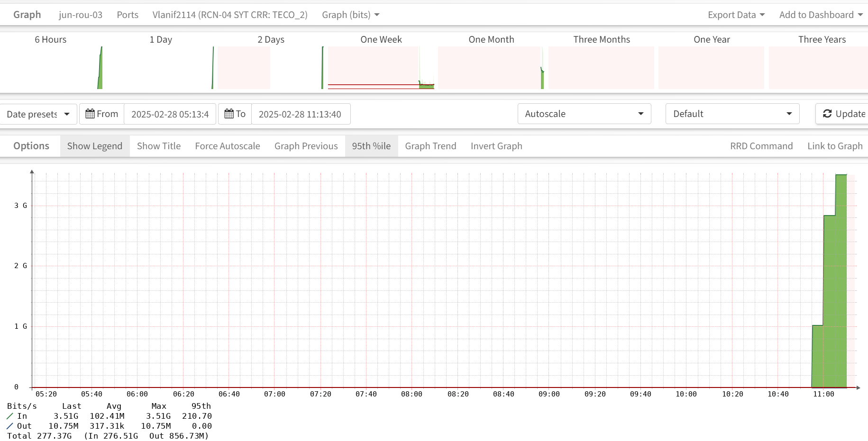Image resolution: width=868 pixels, height=441 pixels.
Task: Open the Autoscale dropdown
Action: (584, 114)
